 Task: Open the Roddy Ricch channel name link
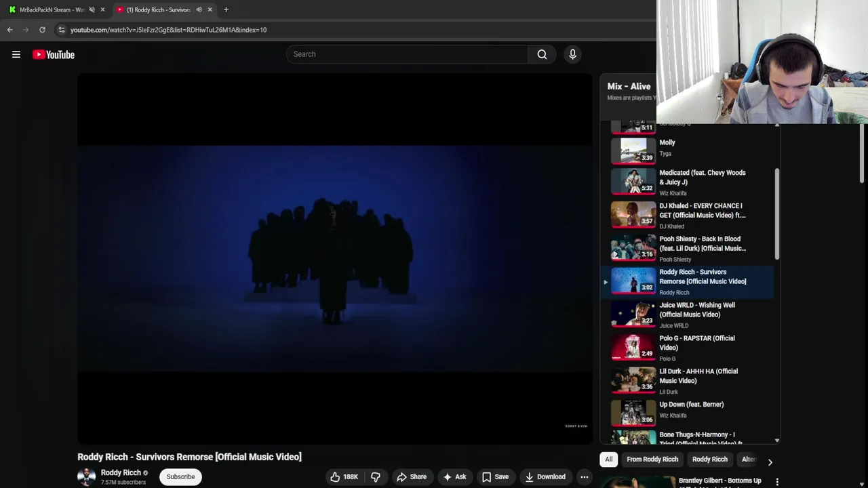click(121, 472)
